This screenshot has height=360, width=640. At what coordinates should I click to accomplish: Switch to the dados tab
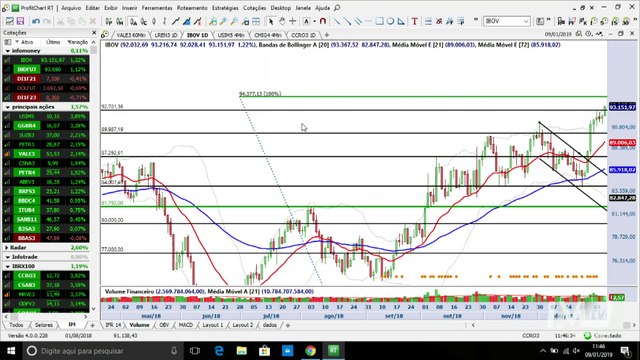269,325
